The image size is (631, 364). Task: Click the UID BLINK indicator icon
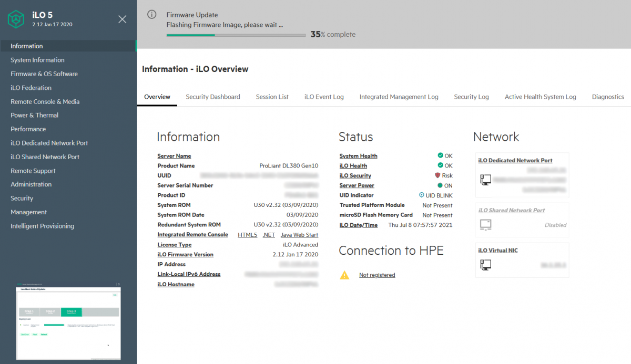[421, 195]
